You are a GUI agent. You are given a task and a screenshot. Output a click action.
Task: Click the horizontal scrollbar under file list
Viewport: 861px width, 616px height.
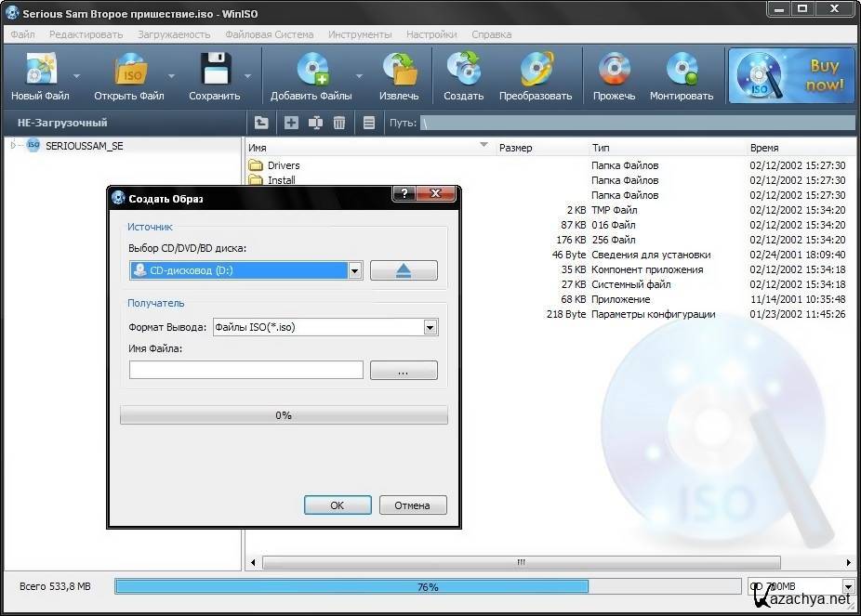click(x=521, y=562)
